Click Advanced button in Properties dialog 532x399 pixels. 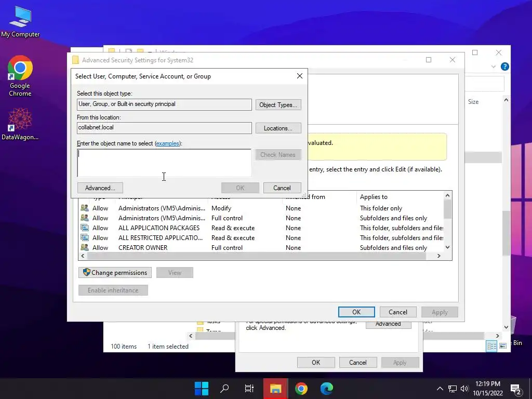tap(388, 324)
